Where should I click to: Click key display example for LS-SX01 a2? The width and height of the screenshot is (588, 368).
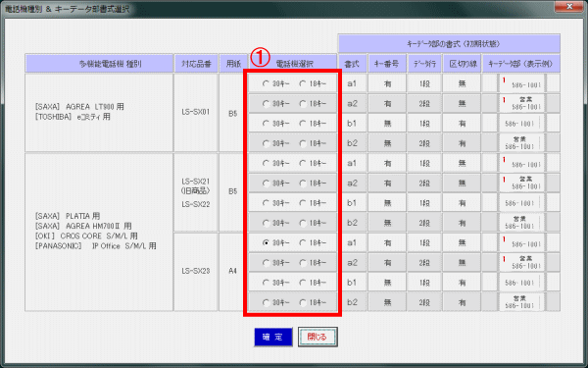(x=521, y=103)
